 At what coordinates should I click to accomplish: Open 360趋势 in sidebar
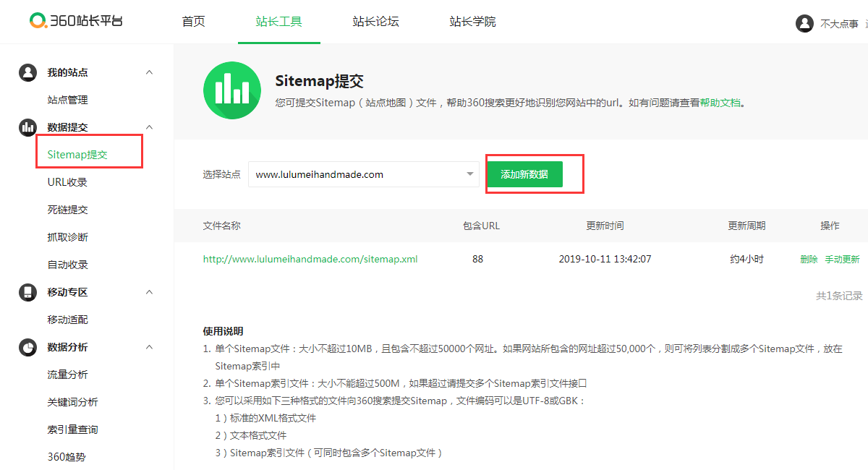67,457
